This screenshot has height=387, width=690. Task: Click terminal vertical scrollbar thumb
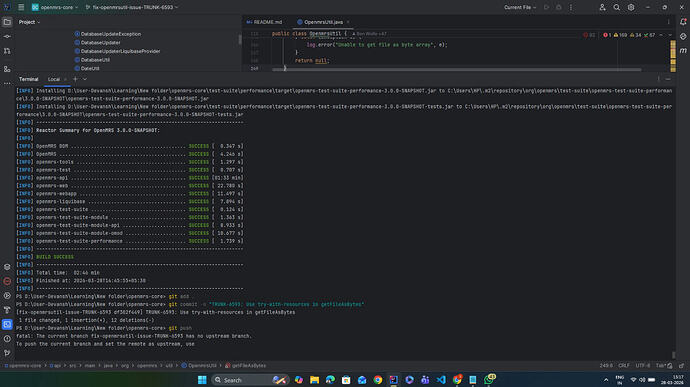coord(673,354)
